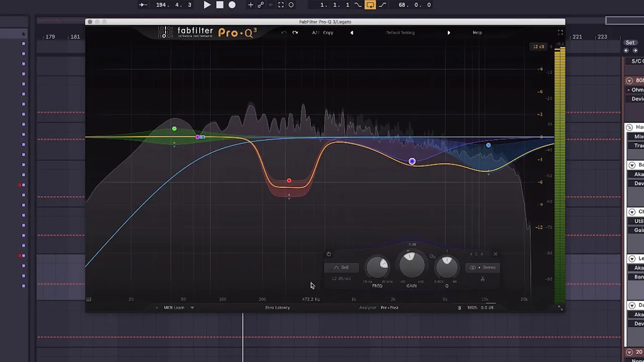Open the Stereo placement dropdown
Viewport: 644px width, 362px height.
483,267
